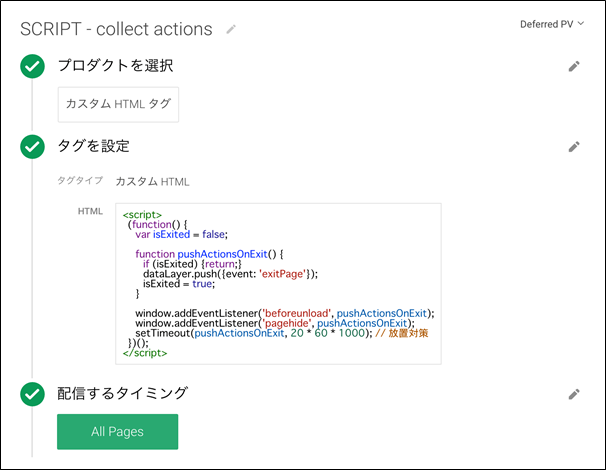Click the opening <script> tag in the HTML code box

tap(142, 214)
